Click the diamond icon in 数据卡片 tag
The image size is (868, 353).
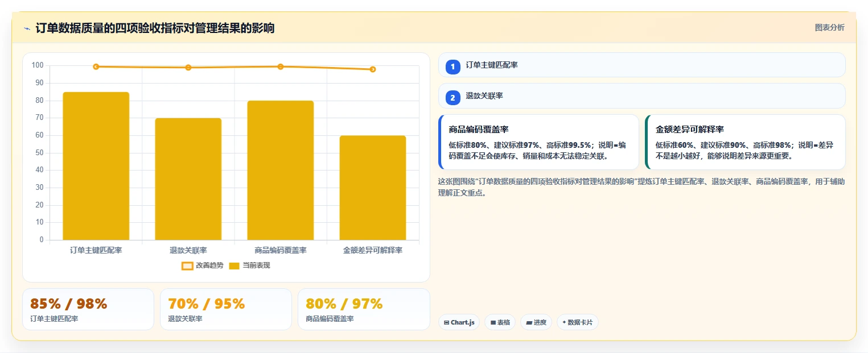coord(564,322)
